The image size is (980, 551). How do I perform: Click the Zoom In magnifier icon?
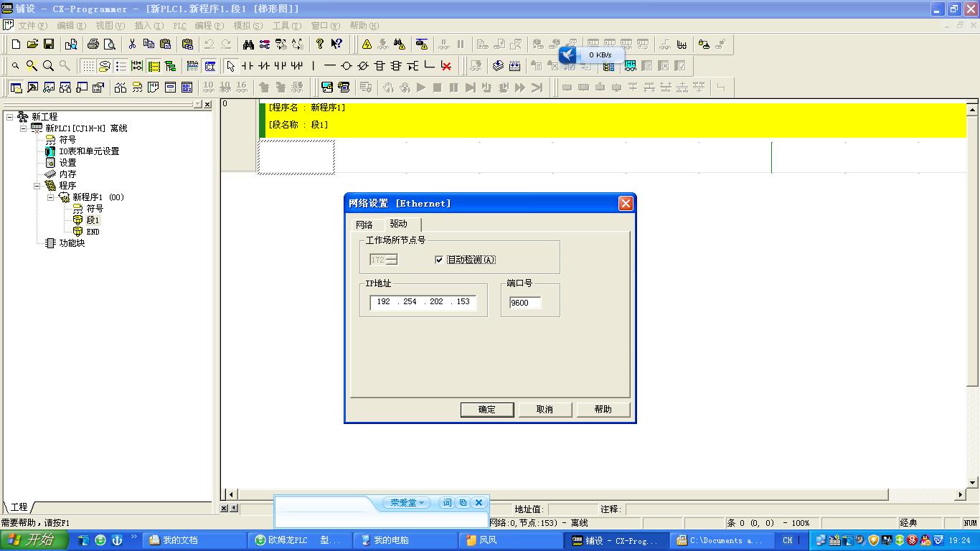(32, 66)
